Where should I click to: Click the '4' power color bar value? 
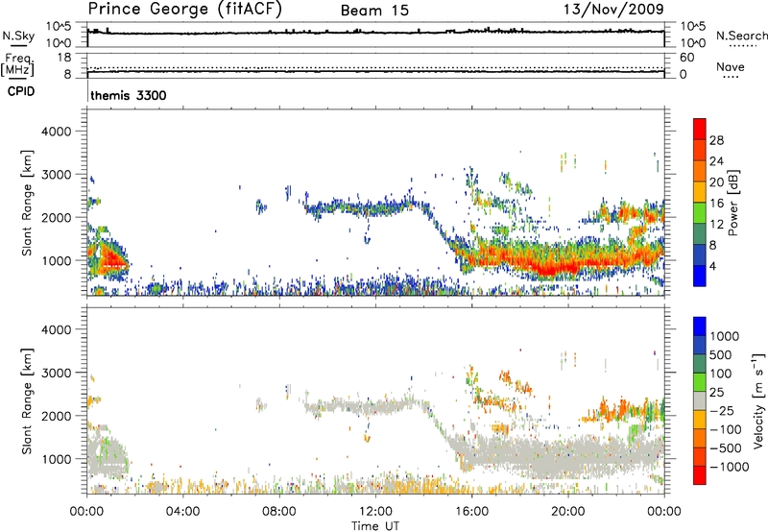point(712,266)
